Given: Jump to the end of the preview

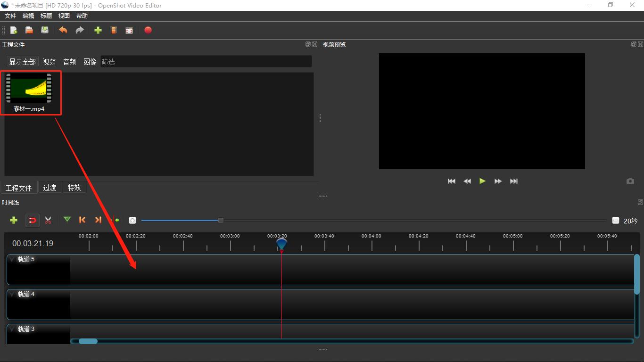Looking at the screenshot, I should [514, 181].
